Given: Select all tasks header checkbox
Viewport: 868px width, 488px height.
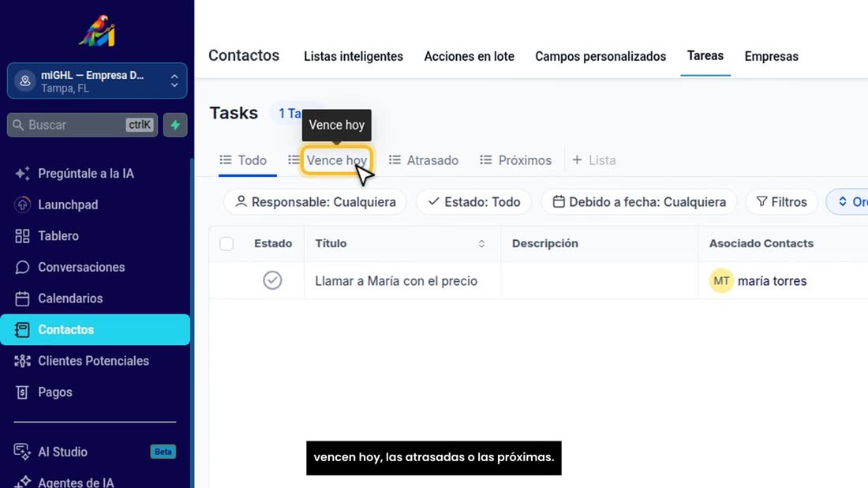Looking at the screenshot, I should click(226, 244).
